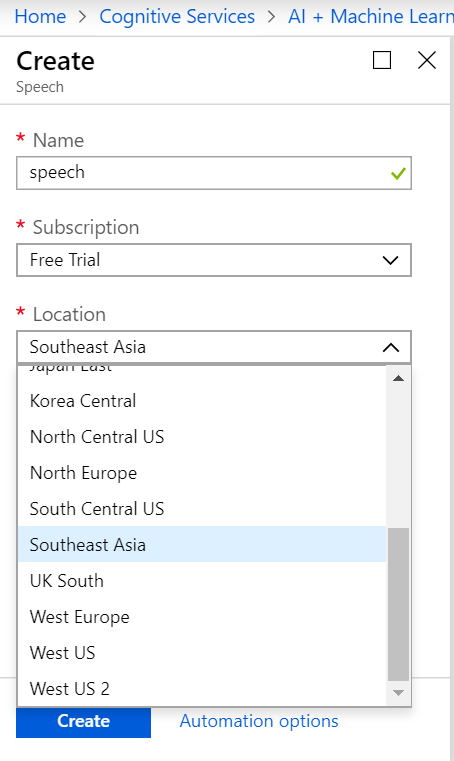The width and height of the screenshot is (454, 761).
Task: Choose UK South location
Action: tap(202, 580)
